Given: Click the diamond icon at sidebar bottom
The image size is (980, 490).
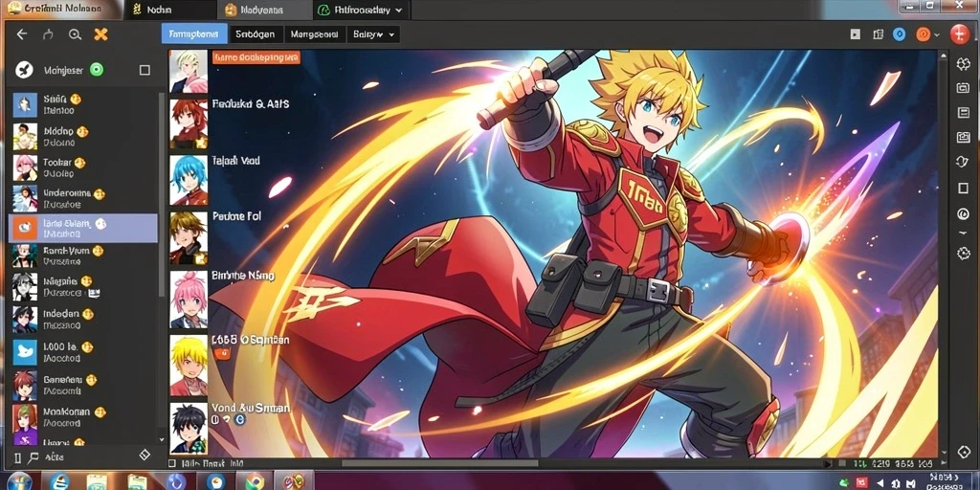Looking at the screenshot, I should [145, 456].
